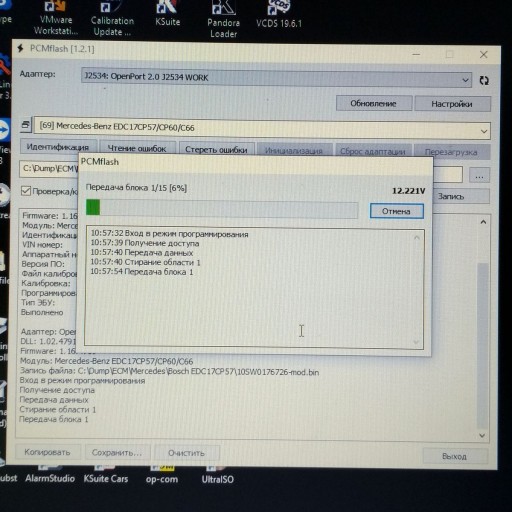
Task: Click the Выполнено line in log
Action: pyautogui.click(x=42, y=312)
